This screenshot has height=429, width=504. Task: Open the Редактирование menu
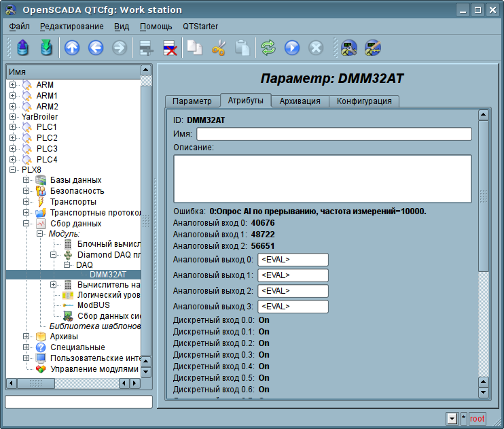tap(72, 27)
